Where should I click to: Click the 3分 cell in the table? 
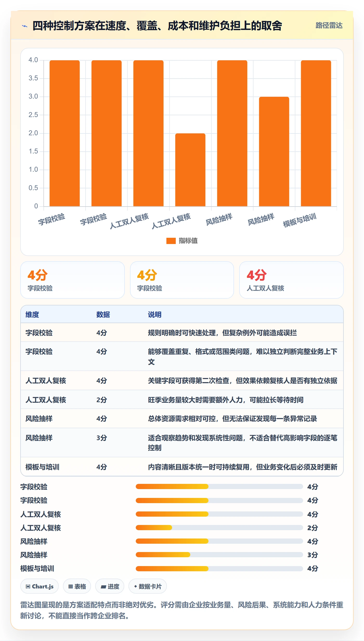coord(102,438)
